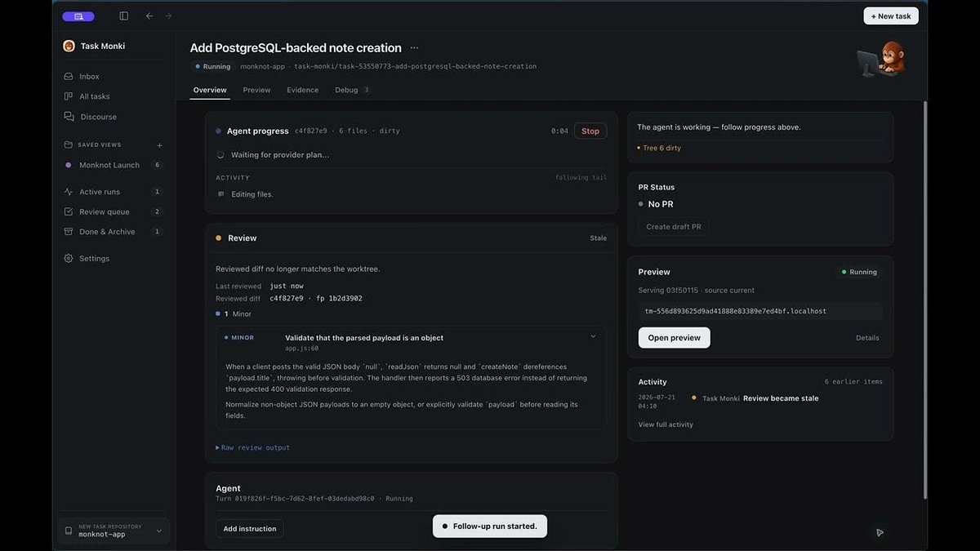The image size is (980, 551).
Task: Click the Task Monki monkey avatar logo
Action: coord(69,46)
